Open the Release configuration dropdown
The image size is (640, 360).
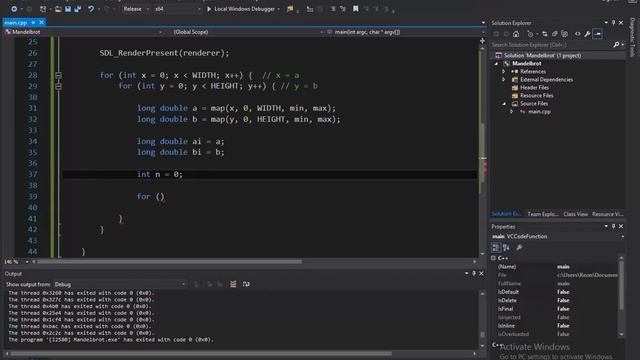[136, 9]
